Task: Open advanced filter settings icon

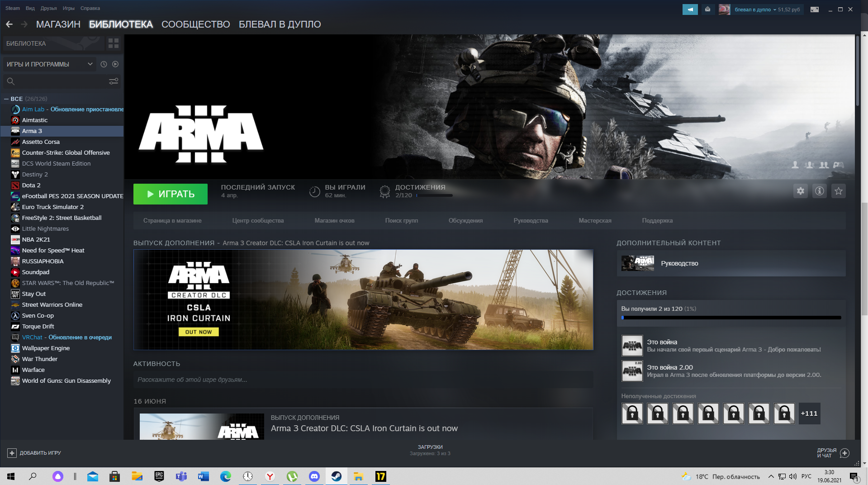Action: pyautogui.click(x=114, y=81)
